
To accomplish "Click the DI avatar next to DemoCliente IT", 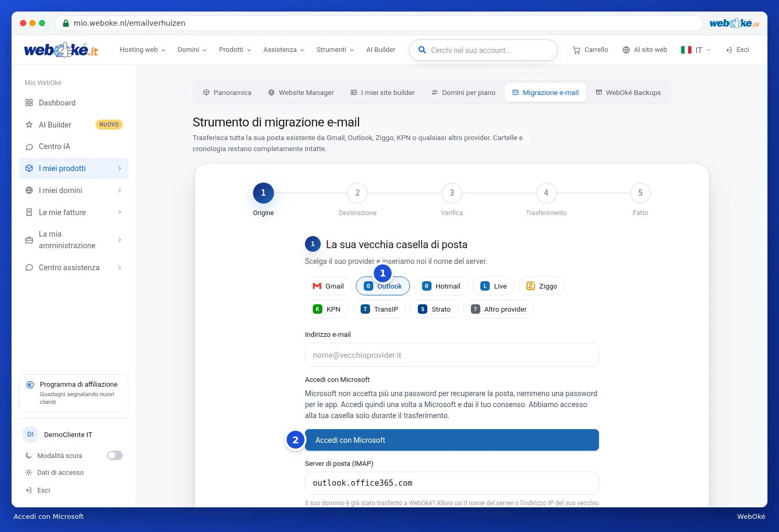I will click(30, 434).
